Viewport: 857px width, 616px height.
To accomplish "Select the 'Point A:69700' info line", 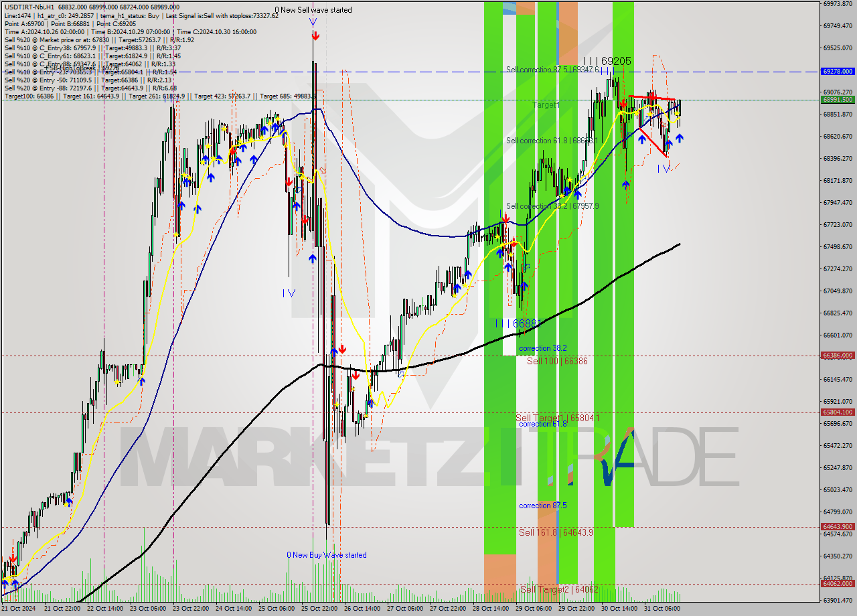I will pyautogui.click(x=23, y=23).
